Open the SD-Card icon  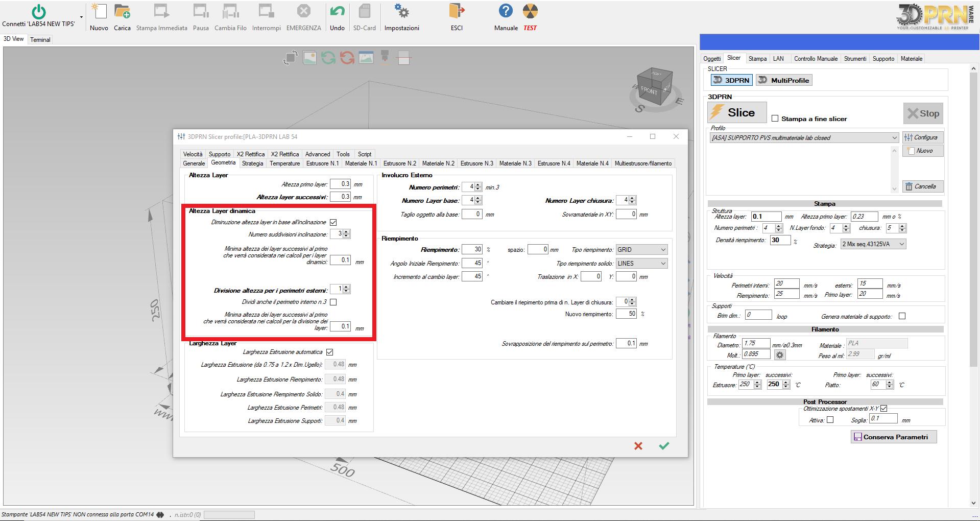tap(365, 11)
